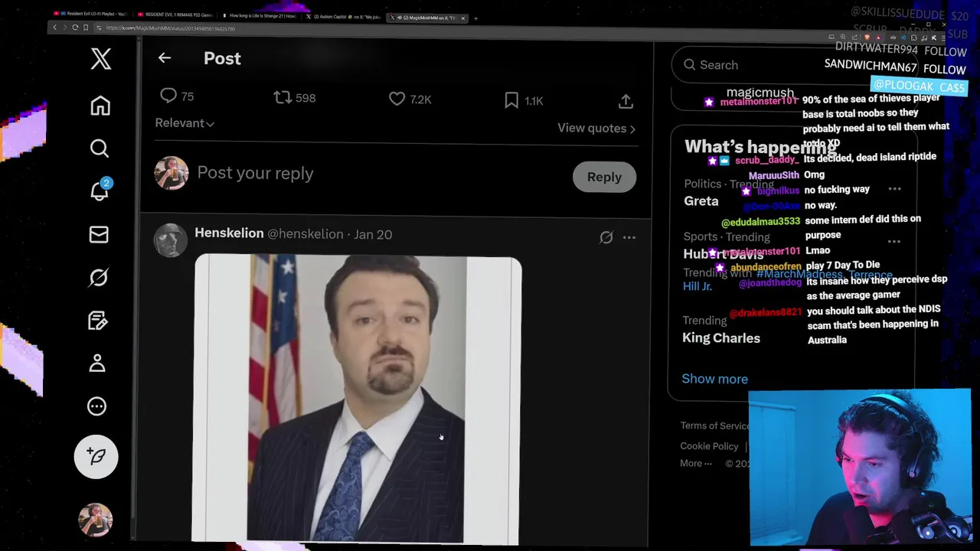
Task: Open the Hill Jr. trending link
Action: (697, 285)
